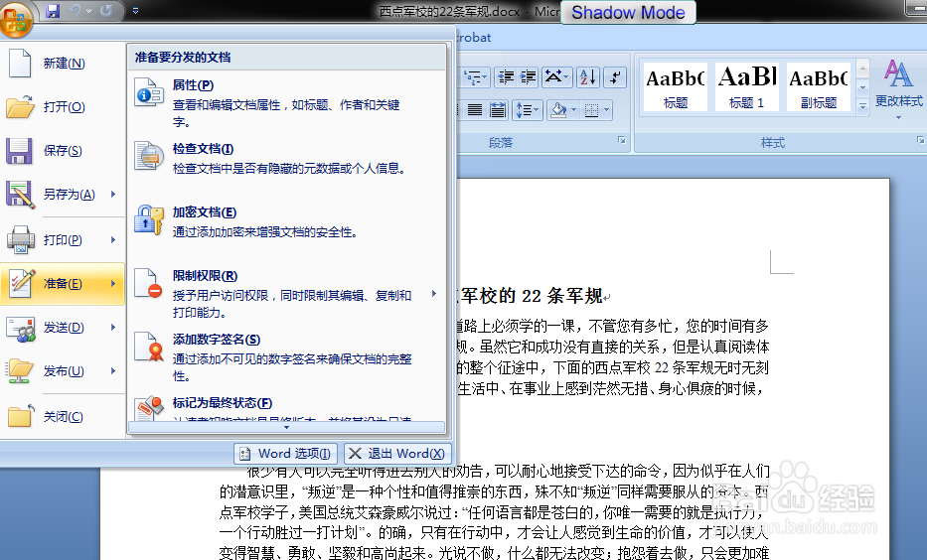This screenshot has width=927, height=560.
Task: Click the 打印(P) menu entry
Action: coord(63,240)
